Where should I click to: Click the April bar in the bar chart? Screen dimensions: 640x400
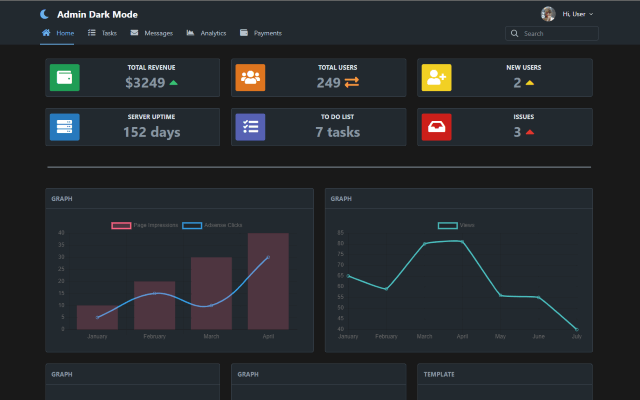point(268,281)
